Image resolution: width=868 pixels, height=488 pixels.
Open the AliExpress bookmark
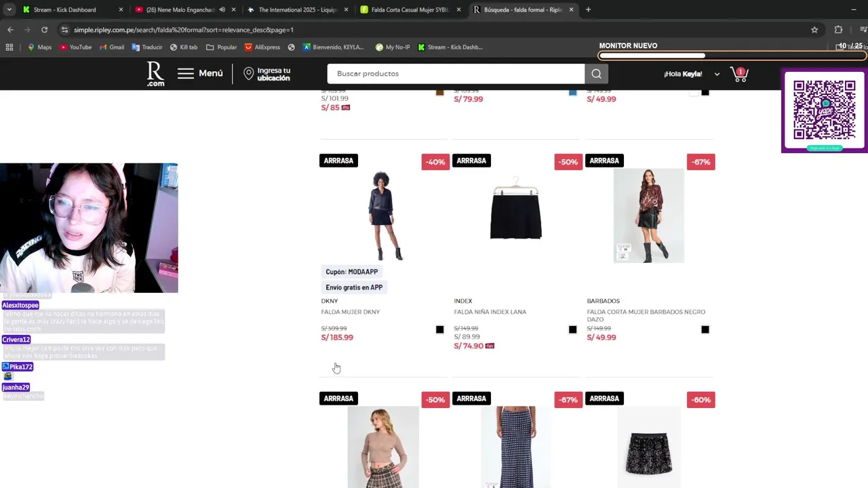262,47
